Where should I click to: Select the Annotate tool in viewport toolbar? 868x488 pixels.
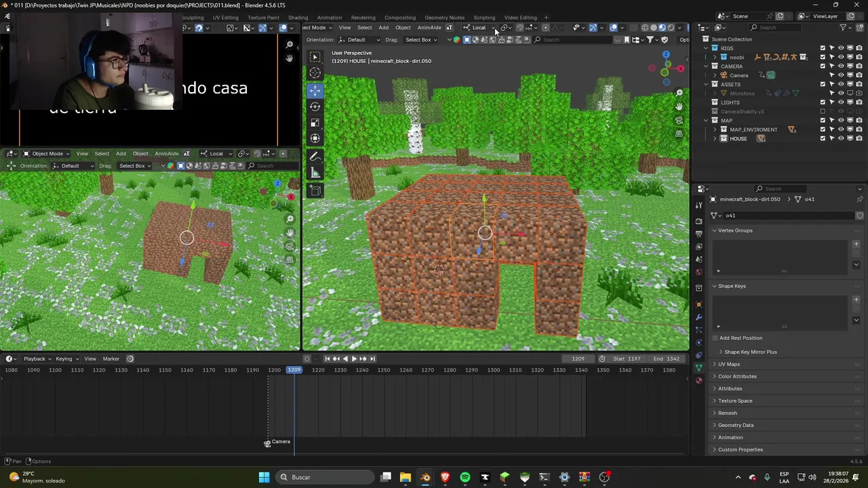point(315,157)
